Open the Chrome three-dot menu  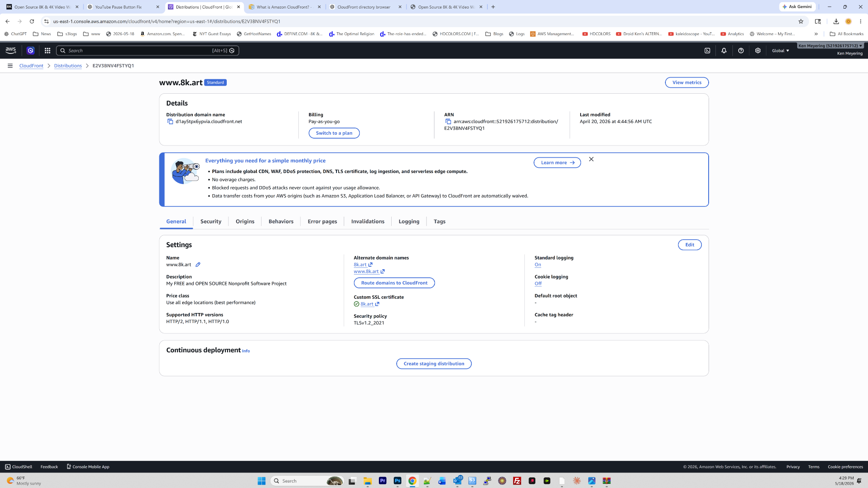click(860, 21)
